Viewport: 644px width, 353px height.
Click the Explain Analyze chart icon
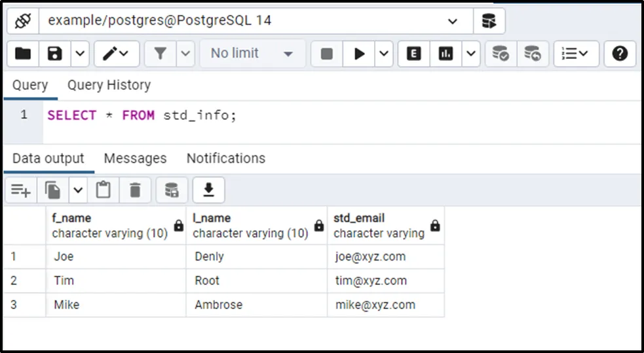tap(446, 54)
